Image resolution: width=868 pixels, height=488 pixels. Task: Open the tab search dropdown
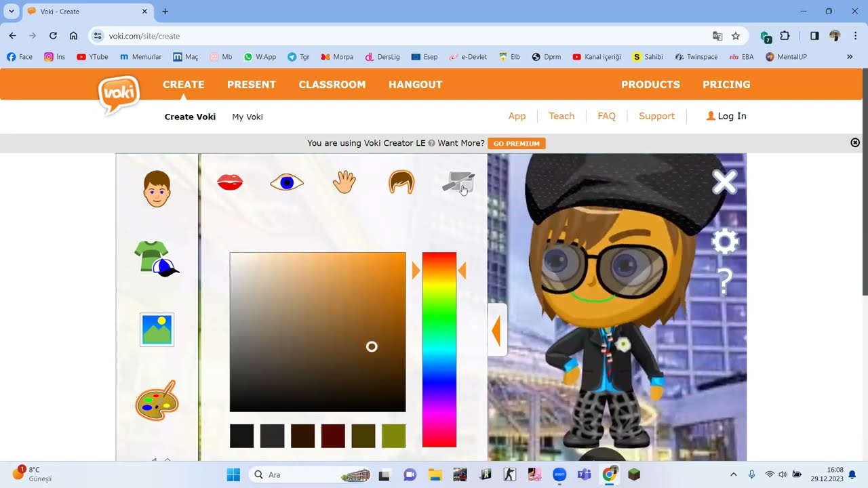[x=12, y=12]
